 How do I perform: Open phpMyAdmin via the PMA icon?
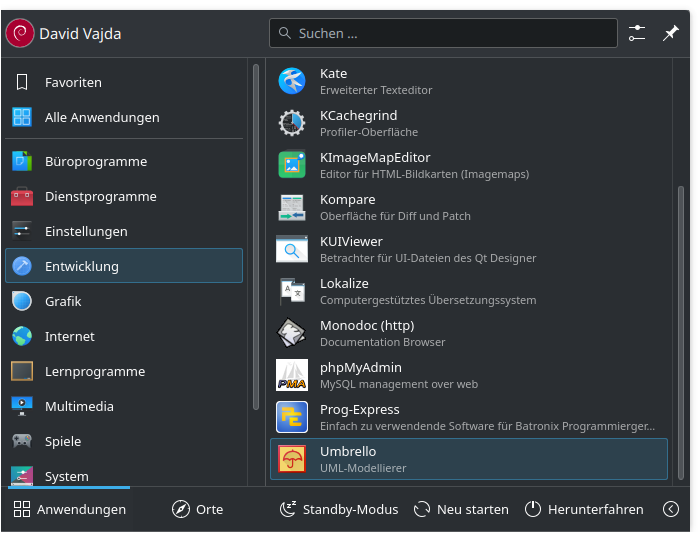pyautogui.click(x=292, y=375)
